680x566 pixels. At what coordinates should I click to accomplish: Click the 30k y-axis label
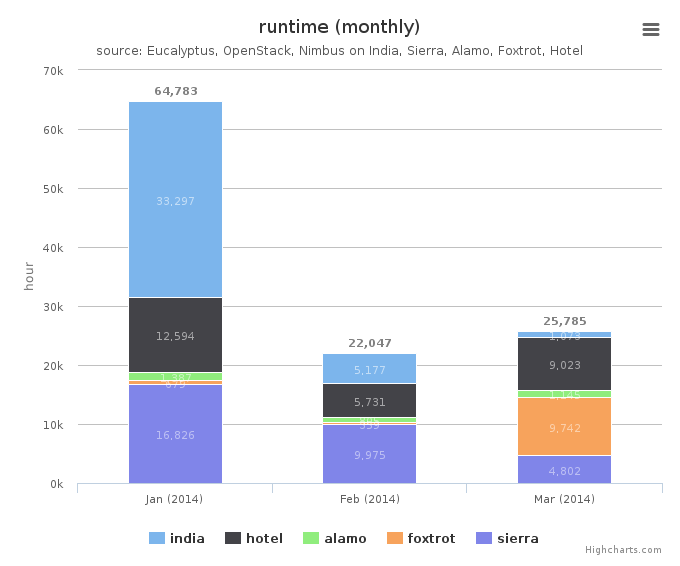[x=53, y=307]
